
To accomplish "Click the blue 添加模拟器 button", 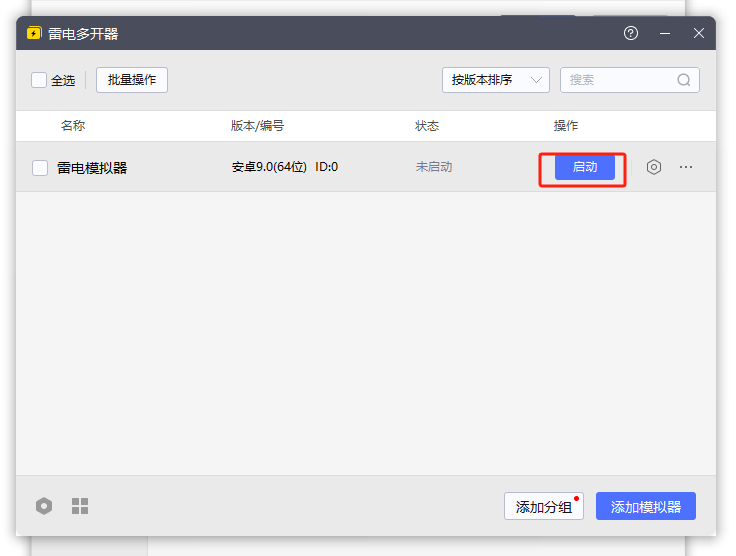I will [646, 506].
